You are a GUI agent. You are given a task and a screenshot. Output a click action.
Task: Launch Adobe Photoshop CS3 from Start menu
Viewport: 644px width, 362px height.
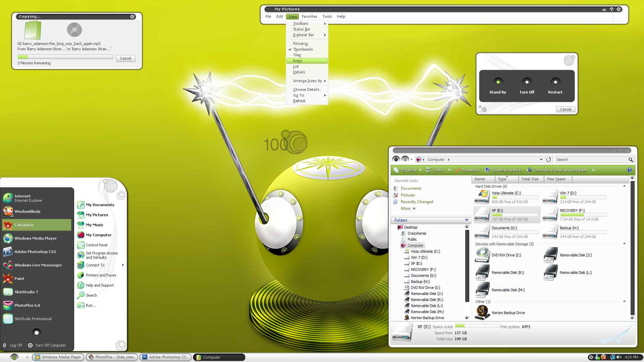point(37,252)
